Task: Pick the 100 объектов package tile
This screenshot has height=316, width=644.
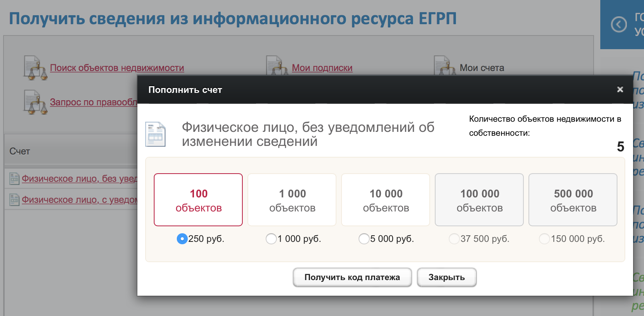Action: [198, 200]
